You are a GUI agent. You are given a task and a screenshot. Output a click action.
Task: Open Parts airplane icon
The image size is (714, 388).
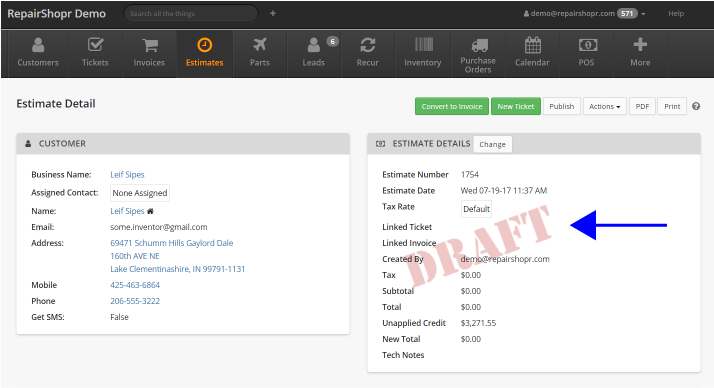pyautogui.click(x=260, y=45)
